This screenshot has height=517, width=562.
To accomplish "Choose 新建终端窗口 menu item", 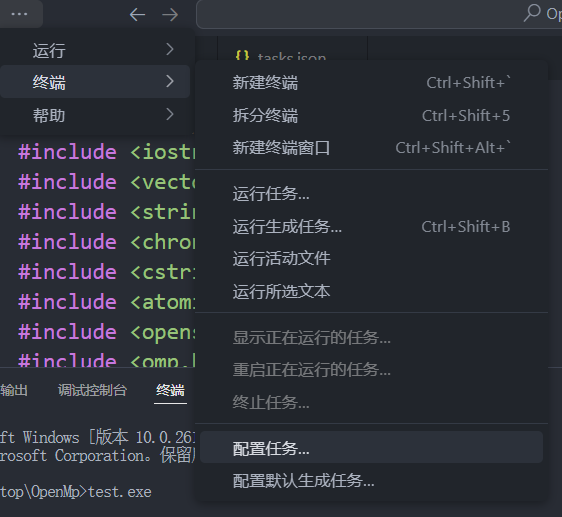I will coord(371,148).
